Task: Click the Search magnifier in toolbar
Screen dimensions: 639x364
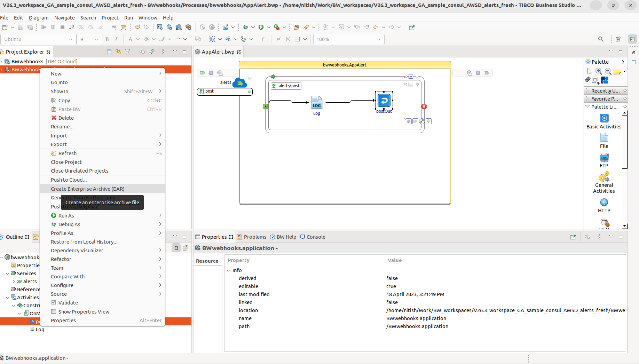Action: tap(601, 39)
